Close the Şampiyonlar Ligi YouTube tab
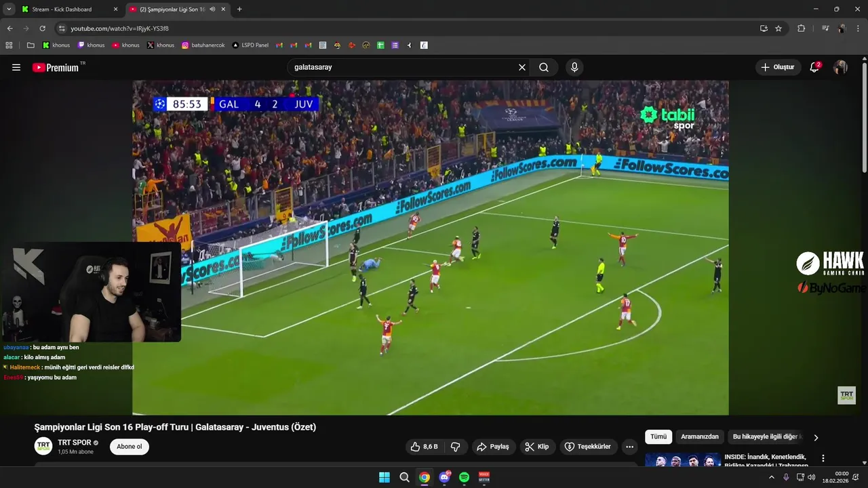Viewport: 868px width, 488px height. [223, 9]
